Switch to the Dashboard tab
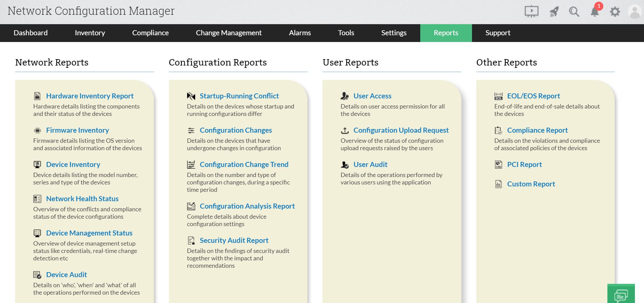Image resolution: width=644 pixels, height=303 pixels. coord(30,33)
